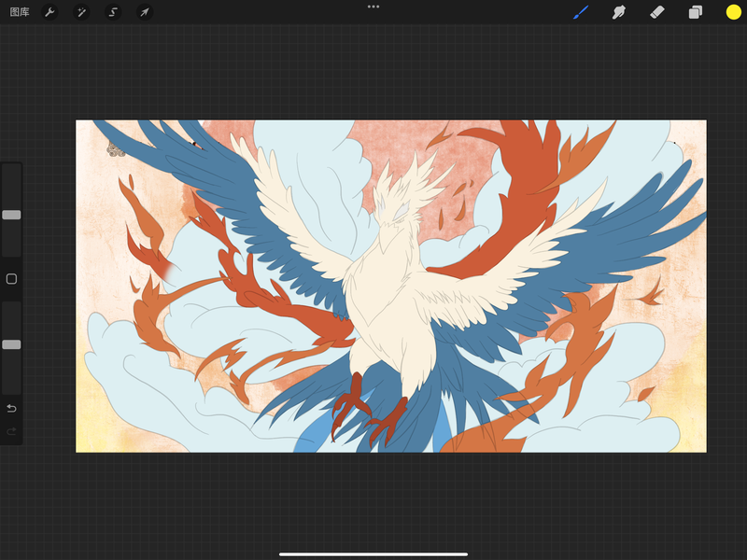Redo the action with sidebar arrow
Image resolution: width=747 pixels, height=560 pixels.
(x=11, y=431)
